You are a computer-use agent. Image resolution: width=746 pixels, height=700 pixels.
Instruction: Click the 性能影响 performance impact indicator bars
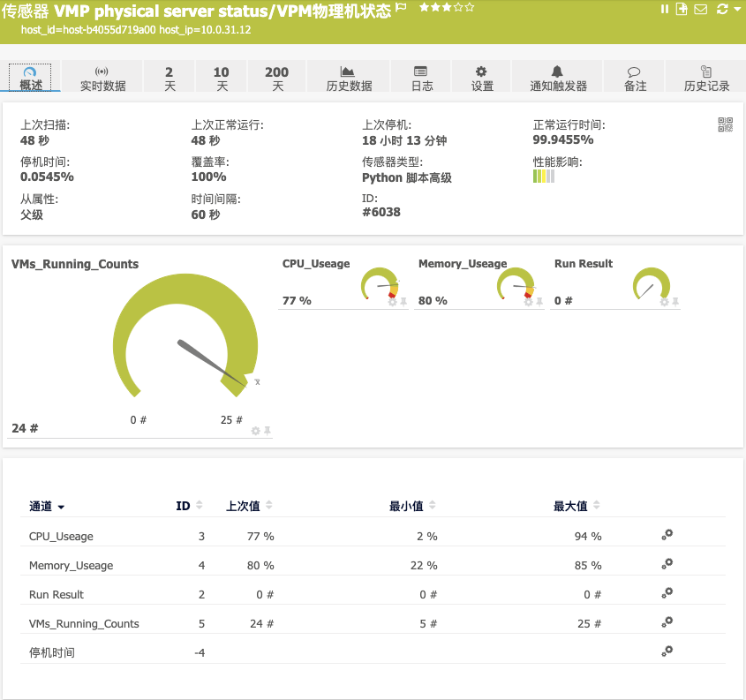pyautogui.click(x=542, y=177)
